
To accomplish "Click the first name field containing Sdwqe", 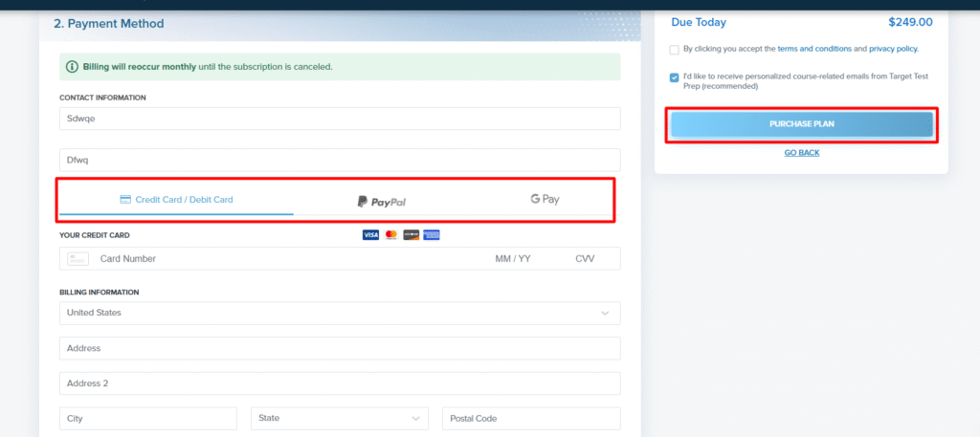I will (340, 119).
